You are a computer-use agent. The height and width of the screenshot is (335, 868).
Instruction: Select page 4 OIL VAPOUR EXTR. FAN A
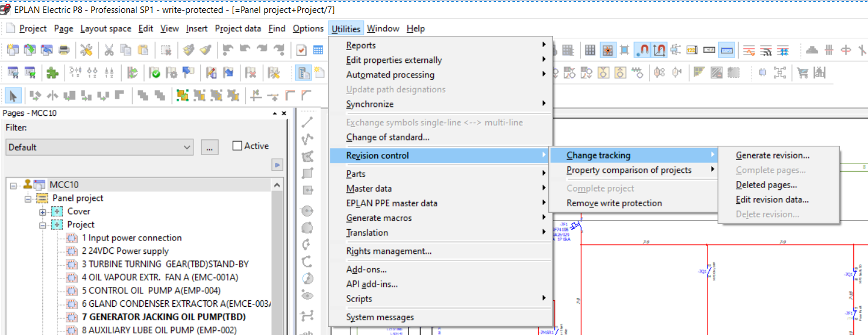pyautogui.click(x=159, y=277)
